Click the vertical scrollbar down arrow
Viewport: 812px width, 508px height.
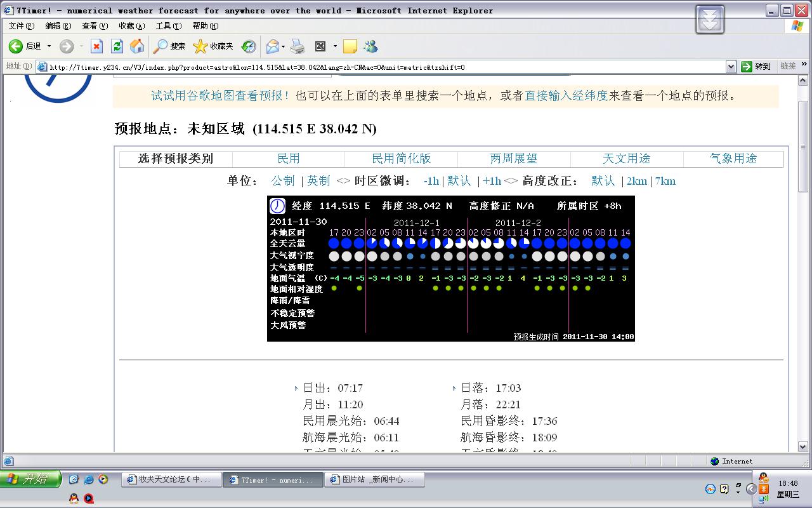click(x=802, y=447)
